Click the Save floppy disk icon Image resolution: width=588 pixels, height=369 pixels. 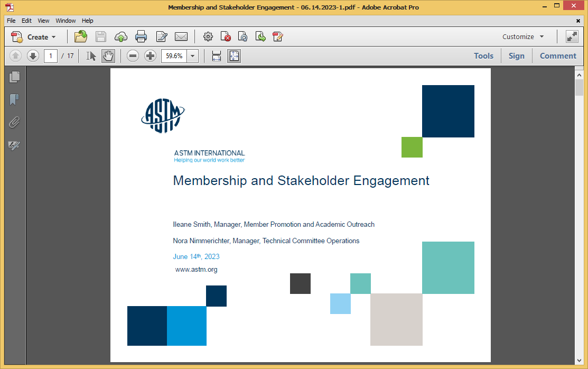(x=101, y=37)
